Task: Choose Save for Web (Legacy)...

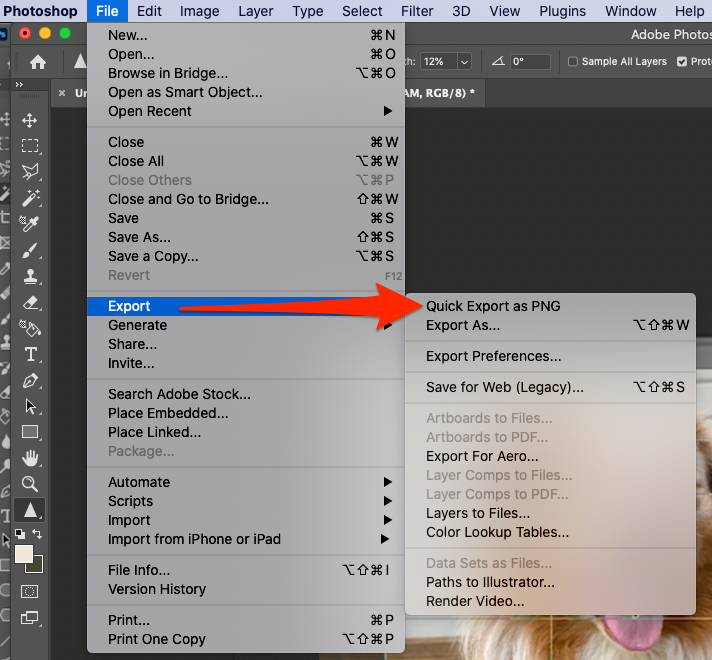Action: (x=550, y=387)
